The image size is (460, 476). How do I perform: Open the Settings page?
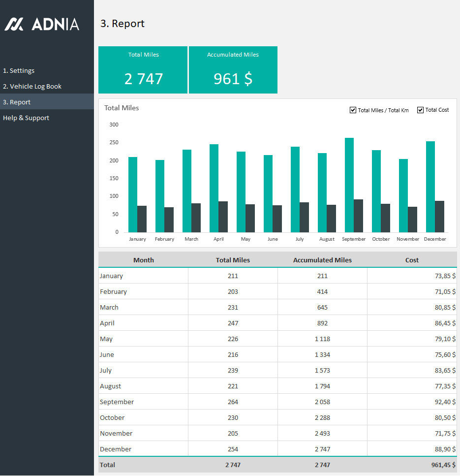(x=19, y=71)
